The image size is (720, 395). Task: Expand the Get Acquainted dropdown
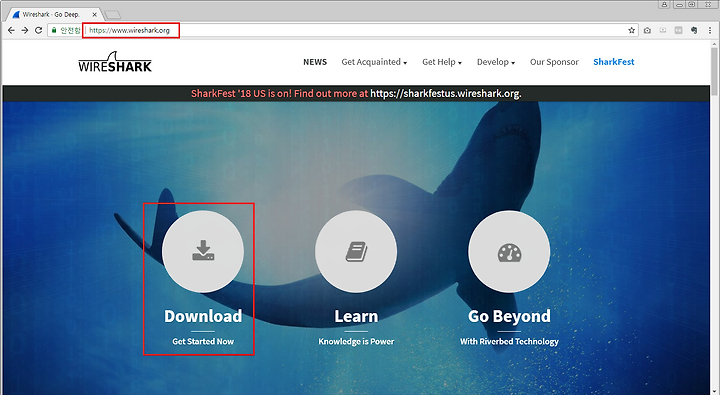[374, 62]
